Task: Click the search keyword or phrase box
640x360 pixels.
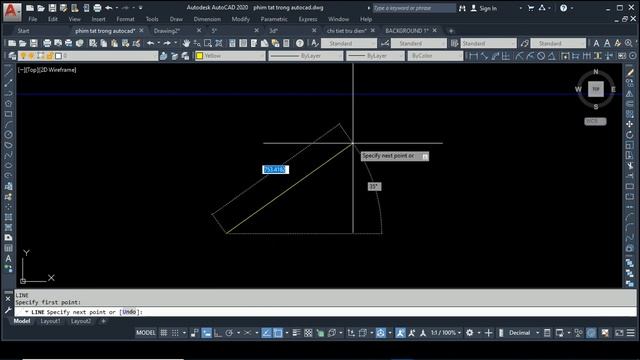Action: [x=414, y=8]
